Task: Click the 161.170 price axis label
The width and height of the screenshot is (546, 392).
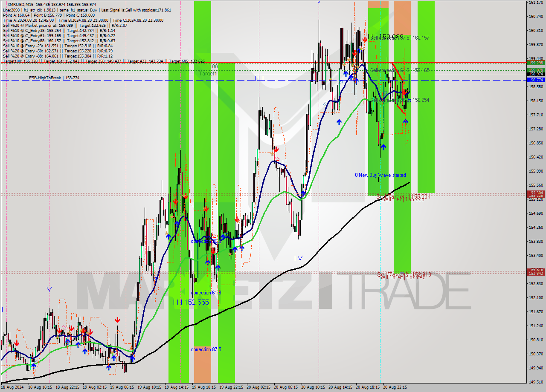Action: pos(536,3)
